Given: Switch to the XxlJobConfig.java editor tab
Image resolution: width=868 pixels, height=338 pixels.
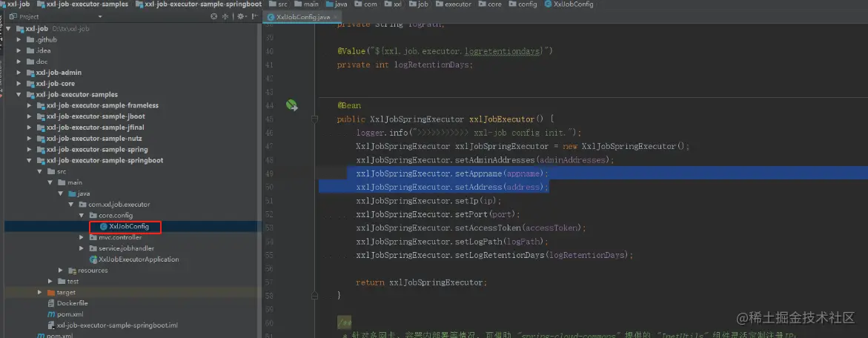Looking at the screenshot, I should pyautogui.click(x=303, y=17).
